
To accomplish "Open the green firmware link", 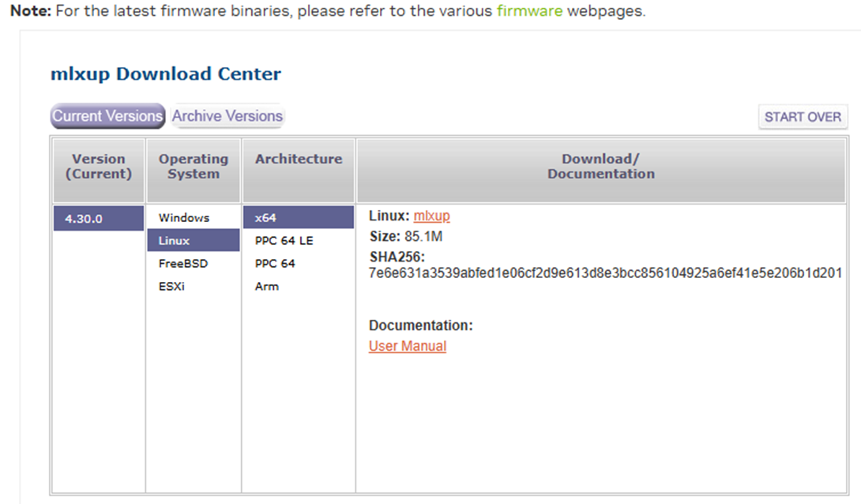I will pyautogui.click(x=529, y=13).
